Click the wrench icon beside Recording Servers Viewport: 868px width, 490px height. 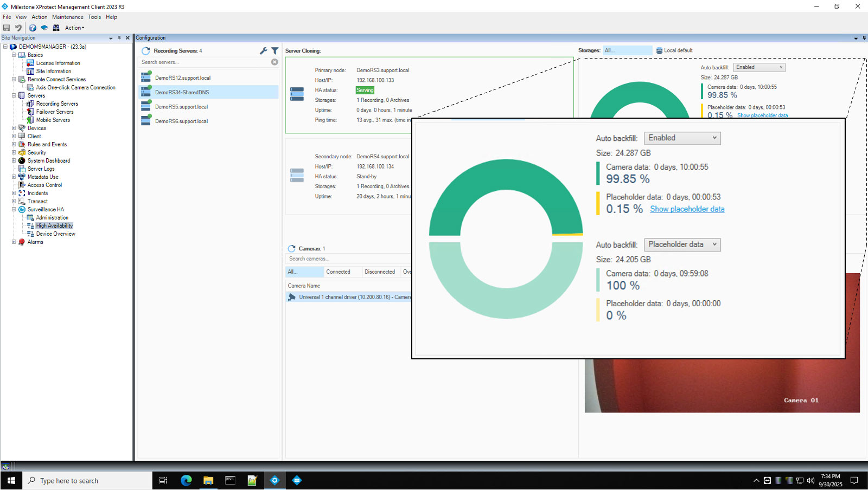pyautogui.click(x=264, y=50)
